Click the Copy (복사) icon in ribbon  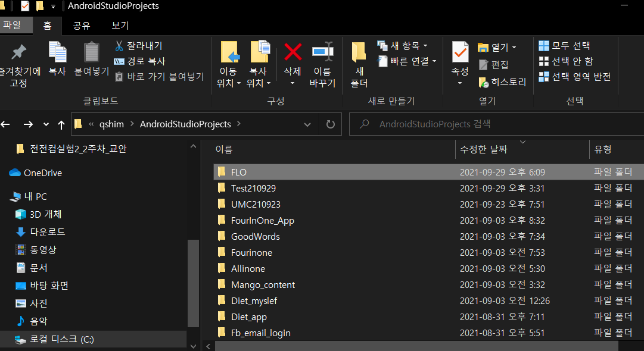click(x=57, y=52)
